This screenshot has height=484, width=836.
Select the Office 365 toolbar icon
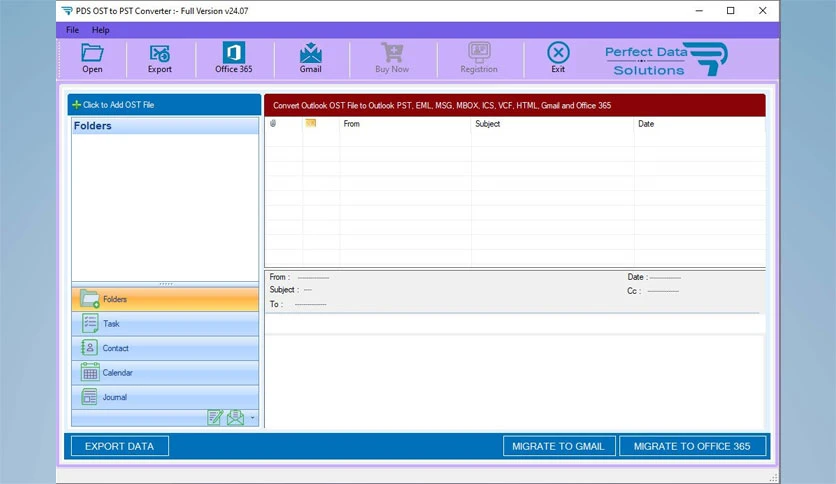pos(234,58)
